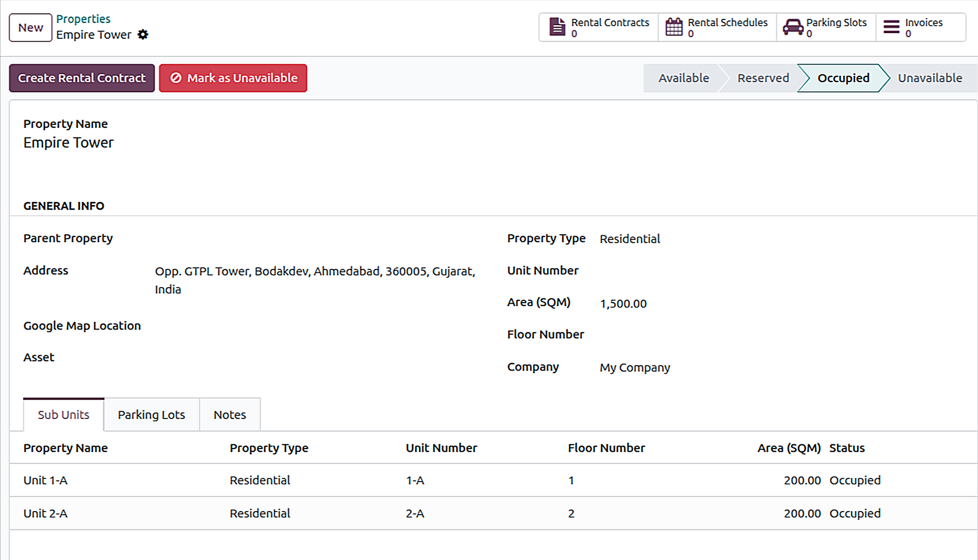Set status to Reserved stage

pyautogui.click(x=763, y=78)
